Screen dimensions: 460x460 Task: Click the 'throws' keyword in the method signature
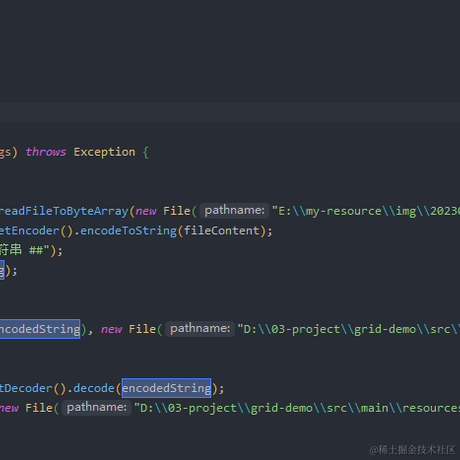46,152
